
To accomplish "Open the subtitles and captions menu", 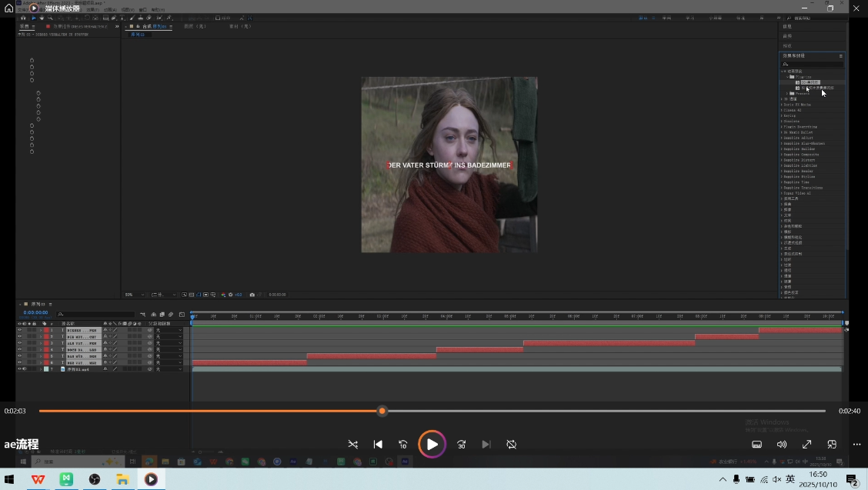I will (x=756, y=445).
